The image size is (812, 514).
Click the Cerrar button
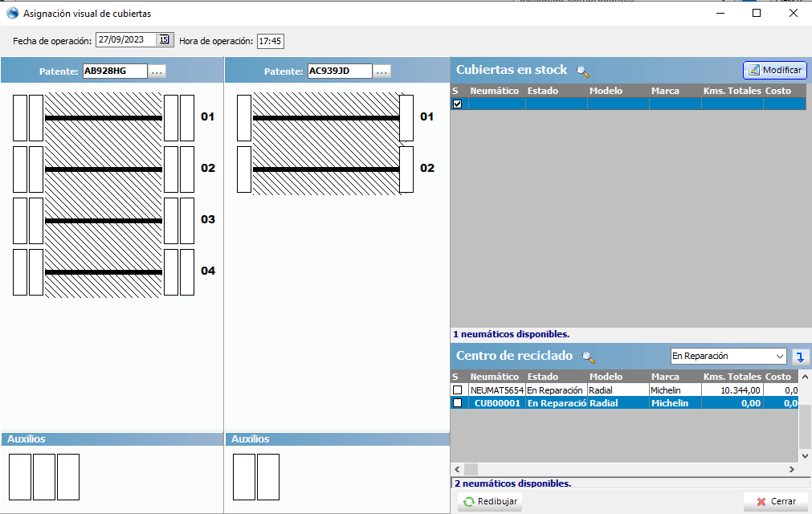(x=775, y=501)
